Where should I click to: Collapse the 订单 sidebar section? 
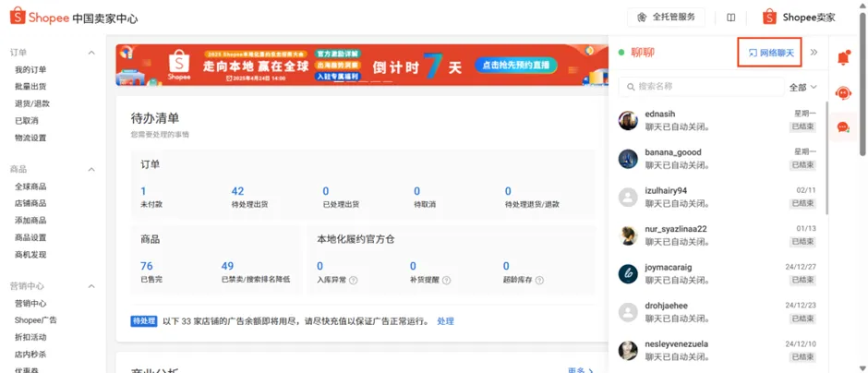click(x=92, y=53)
